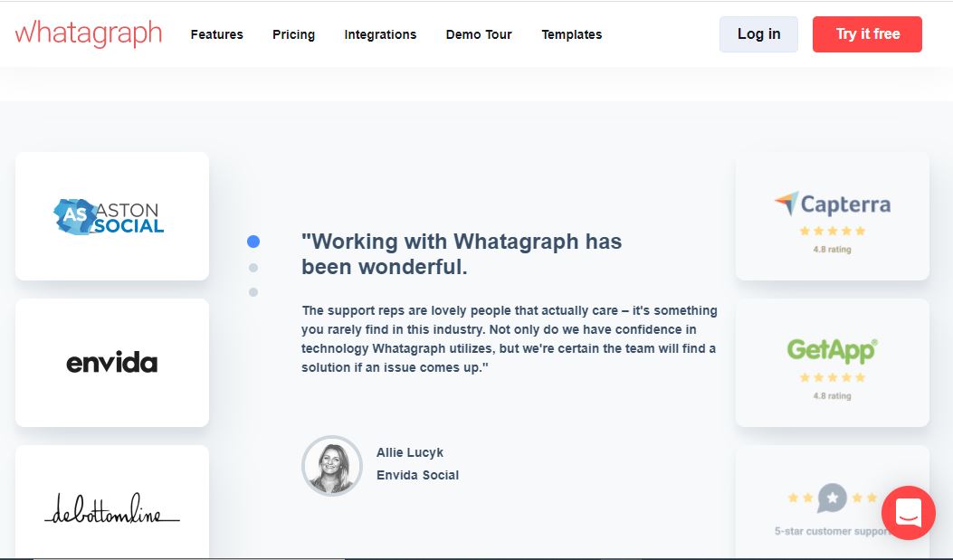The image size is (953, 560).
Task: Select the debottomline logo card
Action: pyautogui.click(x=112, y=503)
